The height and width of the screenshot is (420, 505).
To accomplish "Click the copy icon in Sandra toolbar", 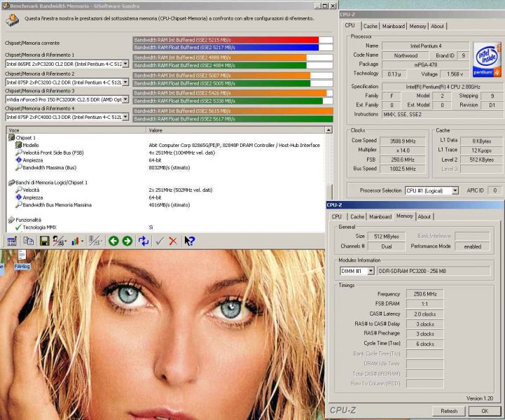I will point(29,241).
